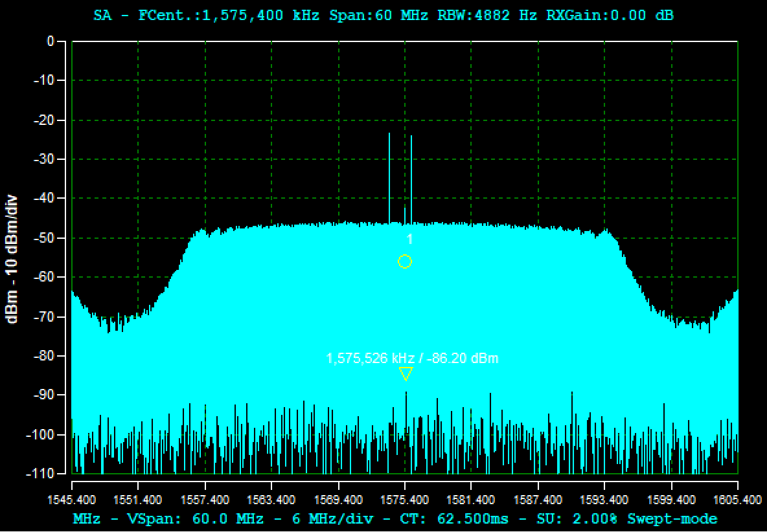
Task: Click the y-axis label -90
Action: point(45,395)
